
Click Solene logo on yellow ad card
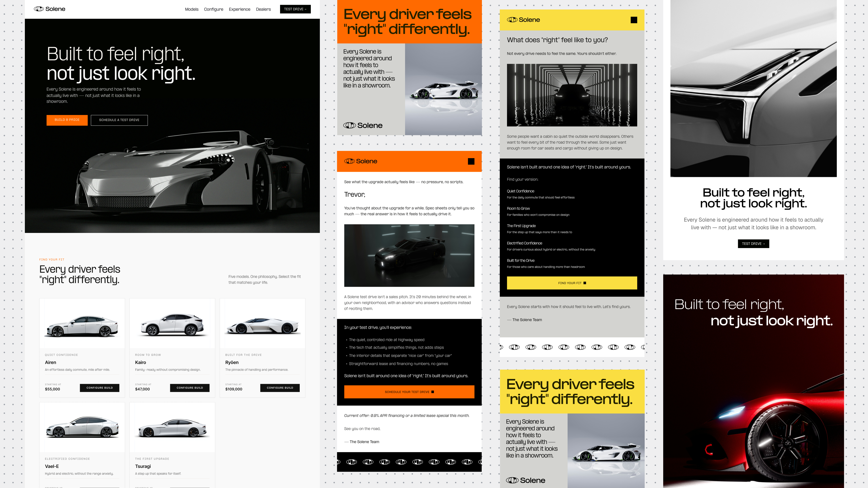[x=526, y=480]
